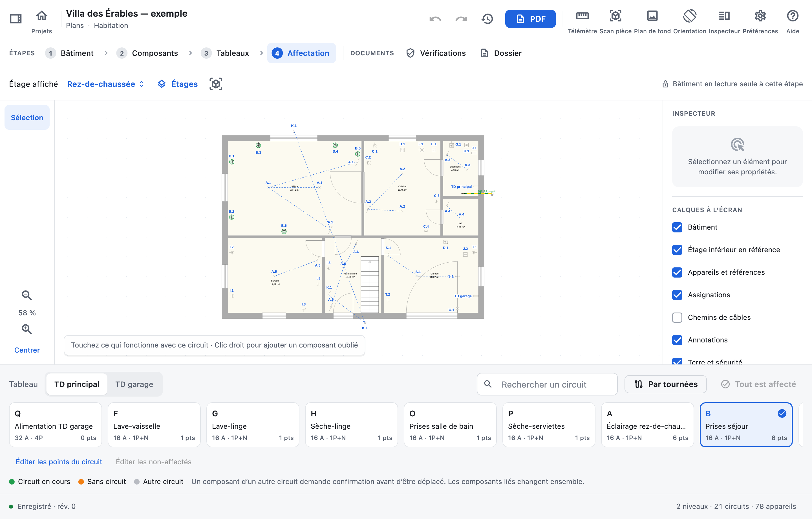Toggle the sidebar panel icon

tap(16, 19)
